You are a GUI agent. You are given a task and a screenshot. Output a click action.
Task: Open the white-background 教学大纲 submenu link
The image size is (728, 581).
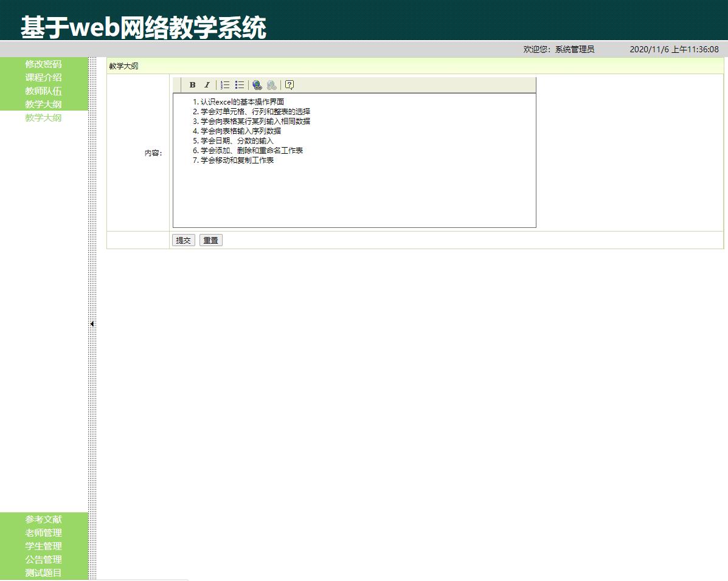pos(43,118)
